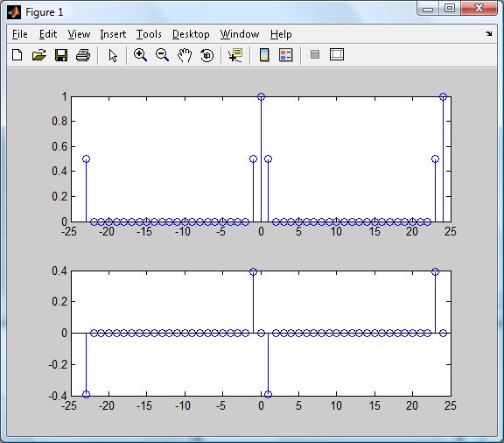Insert a colorbar from the toolbar
The width and height of the screenshot is (504, 443).
pos(264,55)
